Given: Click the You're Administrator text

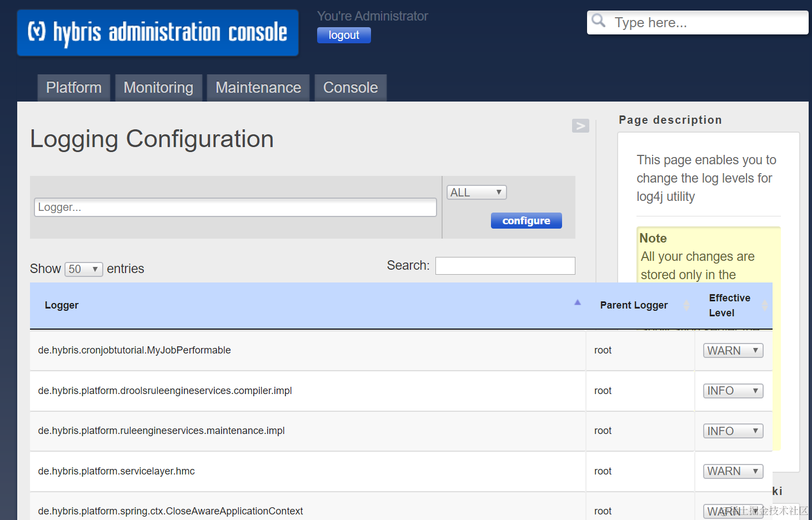Looking at the screenshot, I should click(373, 16).
